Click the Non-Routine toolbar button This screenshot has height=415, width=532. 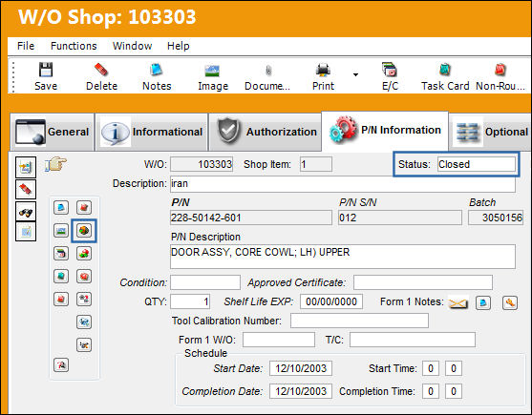click(500, 76)
